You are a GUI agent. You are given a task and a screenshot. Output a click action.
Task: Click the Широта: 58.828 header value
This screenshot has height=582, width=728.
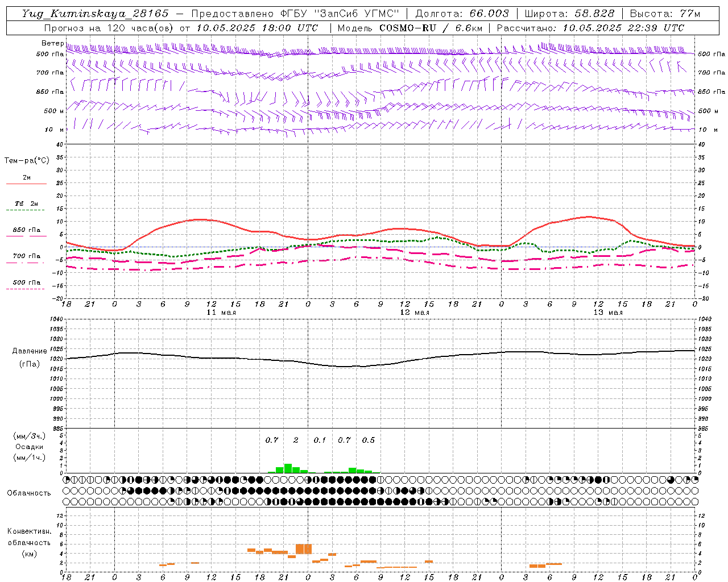(569, 14)
